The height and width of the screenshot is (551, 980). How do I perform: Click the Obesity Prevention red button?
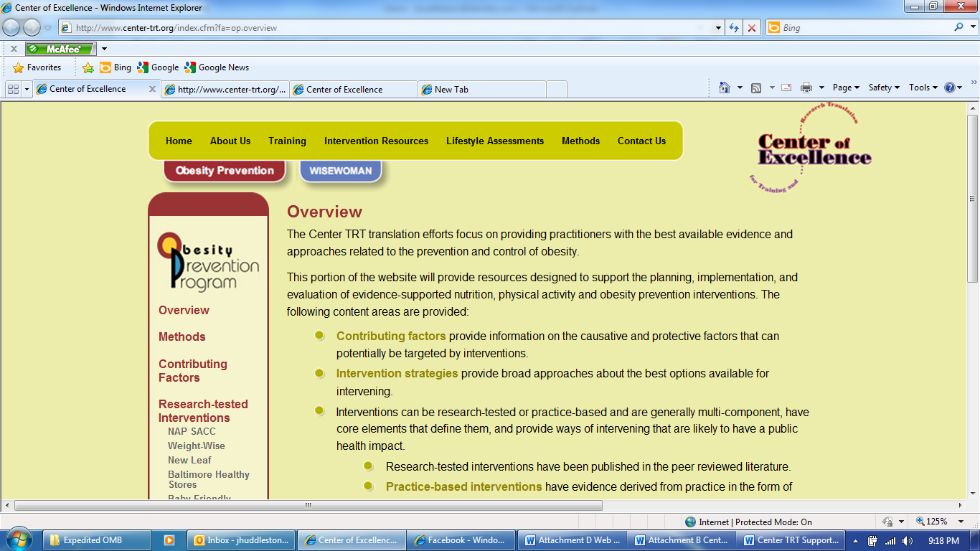(x=225, y=171)
